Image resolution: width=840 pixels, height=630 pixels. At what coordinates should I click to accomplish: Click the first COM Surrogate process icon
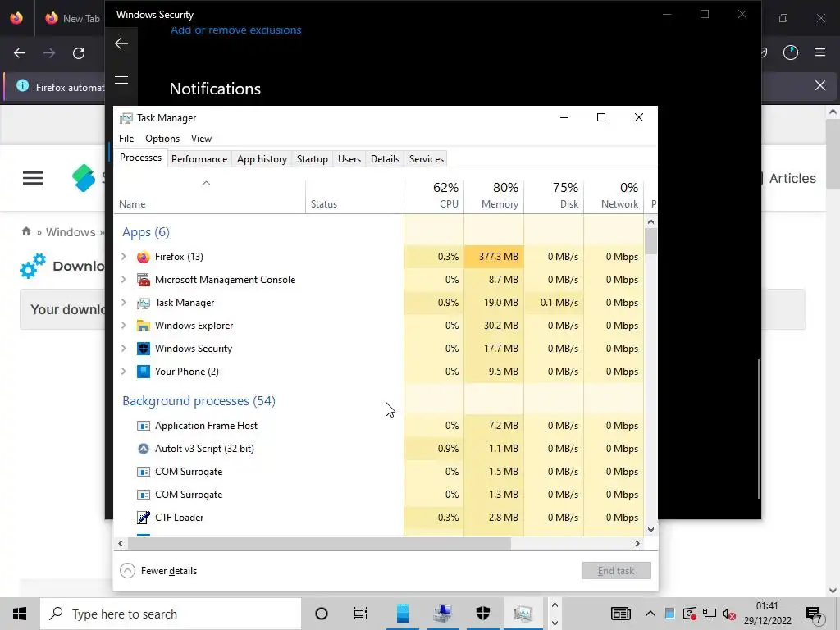[x=143, y=472]
